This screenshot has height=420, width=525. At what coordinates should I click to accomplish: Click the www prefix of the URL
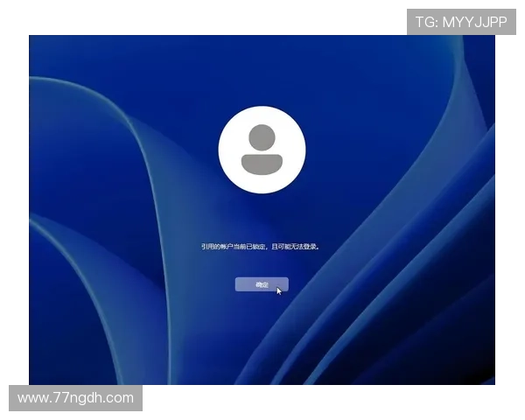point(31,398)
